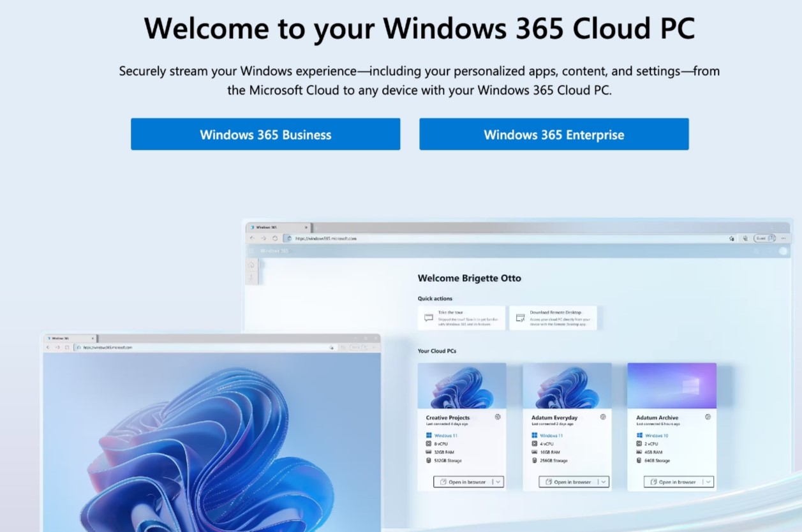
Task: Follow the Windows 11 link on Creative Projects
Action: pos(446,435)
